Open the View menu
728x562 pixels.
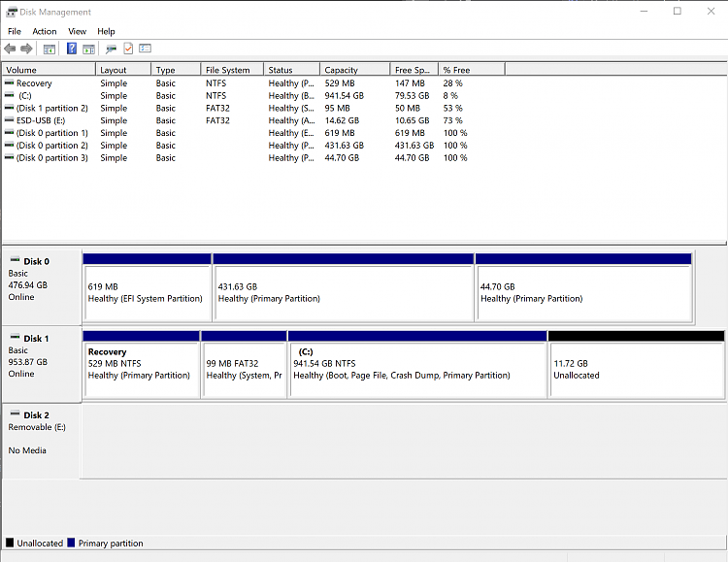tap(77, 31)
